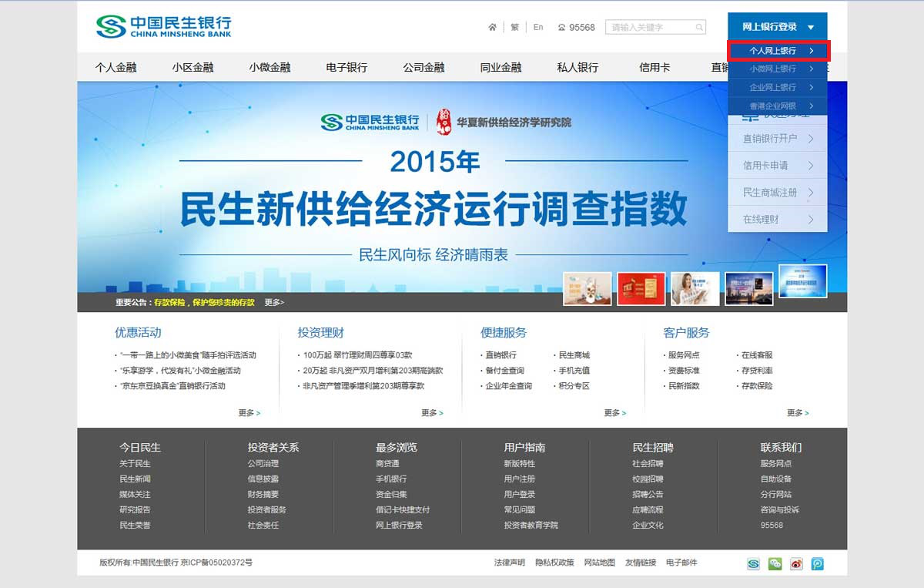Open 电子邮件 at page bottom

[681, 563]
